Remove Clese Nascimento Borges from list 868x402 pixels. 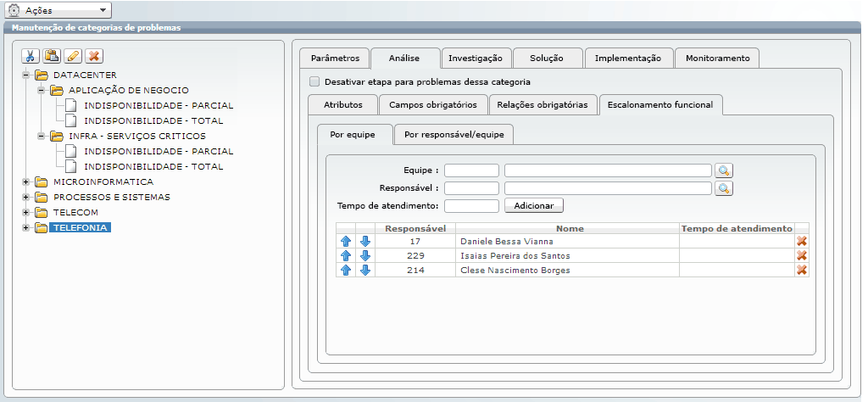801,270
